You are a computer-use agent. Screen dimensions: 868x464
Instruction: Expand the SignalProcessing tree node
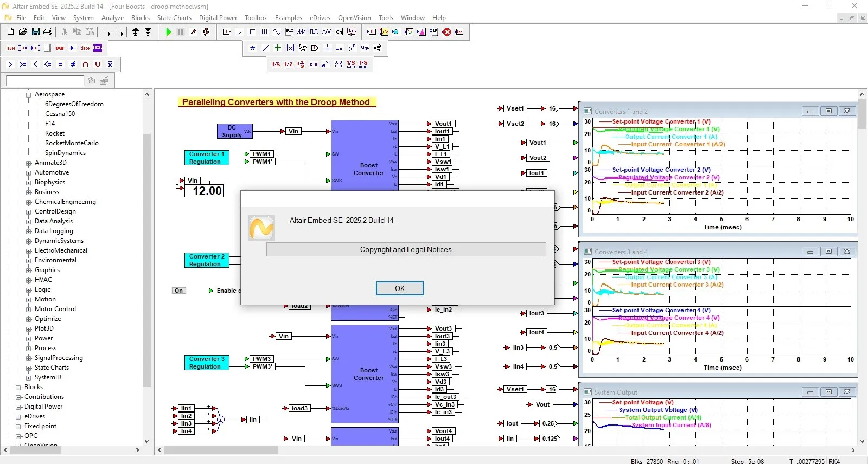pos(29,358)
